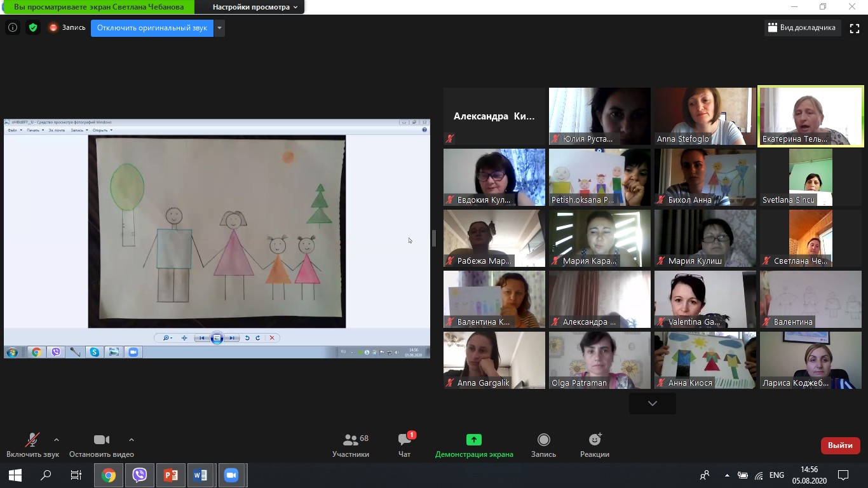Stop the video camera
The width and height of the screenshot is (868, 488).
102,440
